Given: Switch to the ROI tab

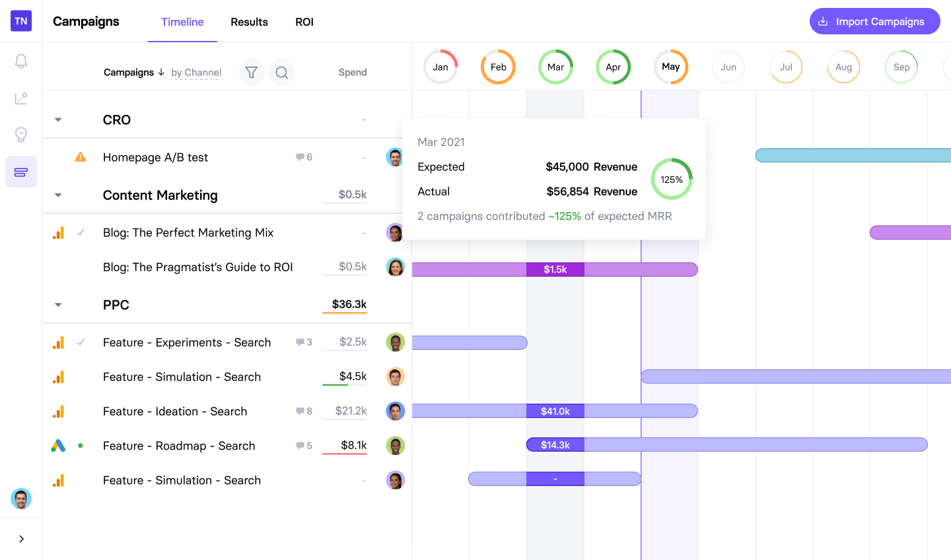Looking at the screenshot, I should coord(304,22).
